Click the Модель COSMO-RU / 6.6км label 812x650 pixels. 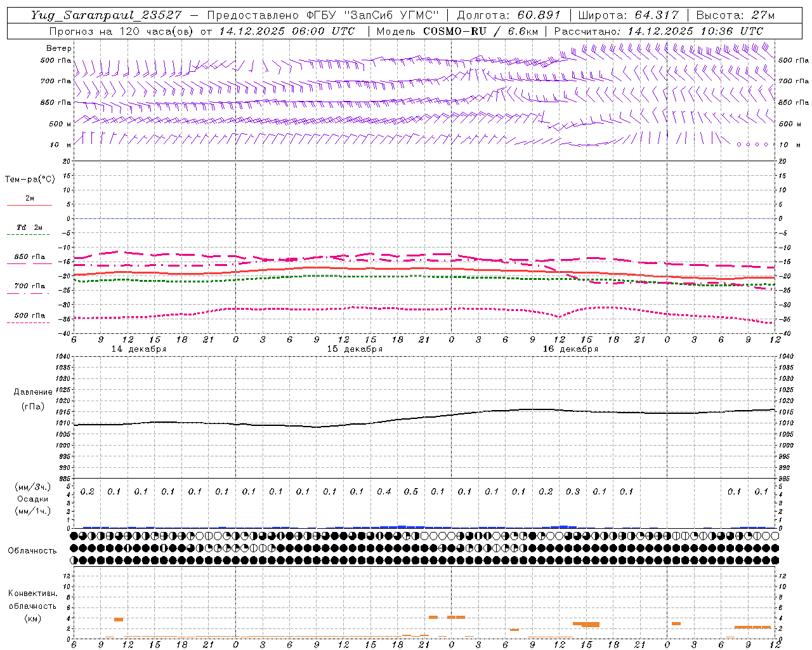[x=456, y=31]
